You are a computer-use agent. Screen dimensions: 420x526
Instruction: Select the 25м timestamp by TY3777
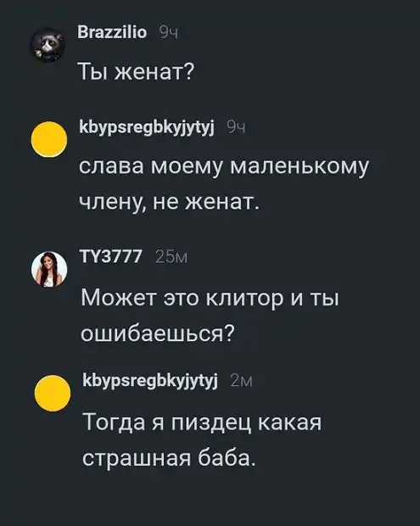[x=171, y=257]
